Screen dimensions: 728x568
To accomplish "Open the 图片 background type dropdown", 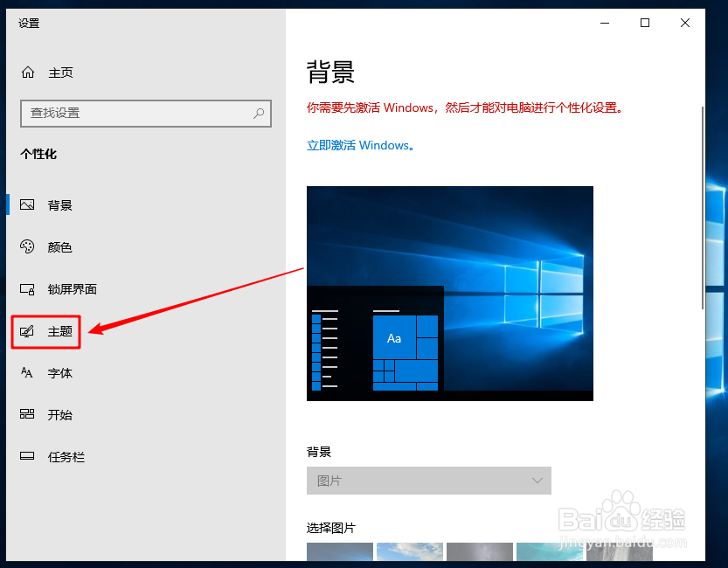I will pyautogui.click(x=428, y=481).
